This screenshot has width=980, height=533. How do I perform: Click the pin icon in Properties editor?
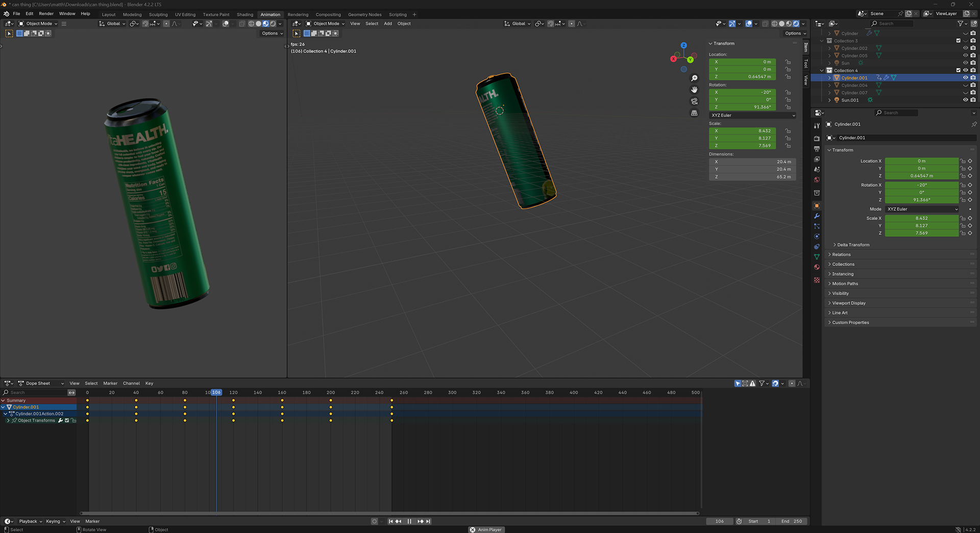coord(973,124)
